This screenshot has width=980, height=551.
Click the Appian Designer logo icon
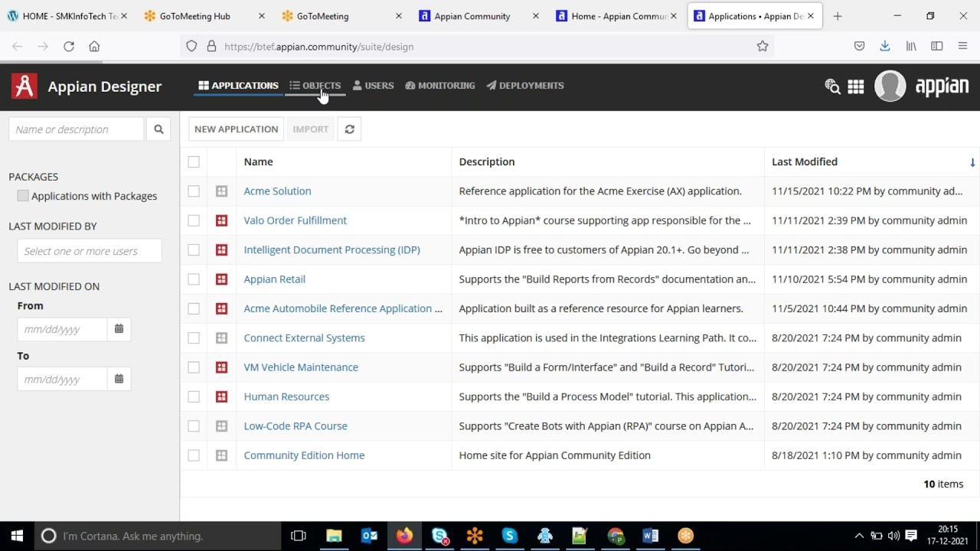coord(24,86)
